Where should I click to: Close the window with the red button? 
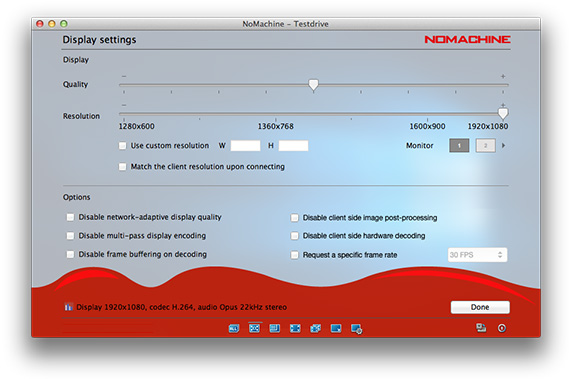pyautogui.click(x=40, y=24)
